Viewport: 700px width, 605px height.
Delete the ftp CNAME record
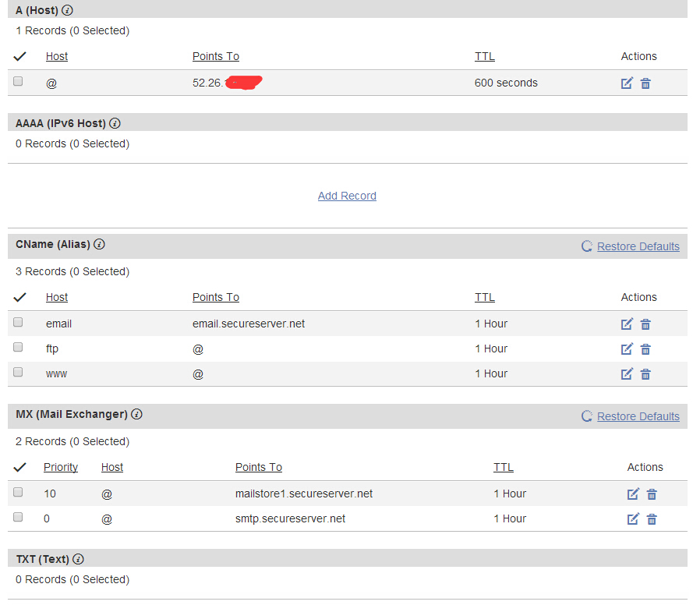pyautogui.click(x=645, y=348)
